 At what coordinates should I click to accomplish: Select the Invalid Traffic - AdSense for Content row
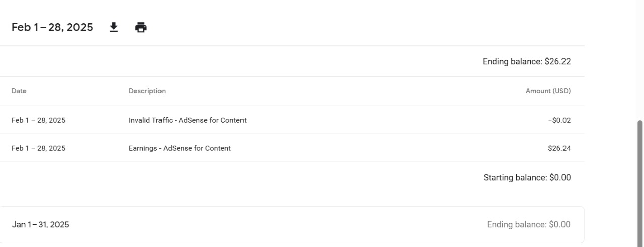tap(292, 120)
